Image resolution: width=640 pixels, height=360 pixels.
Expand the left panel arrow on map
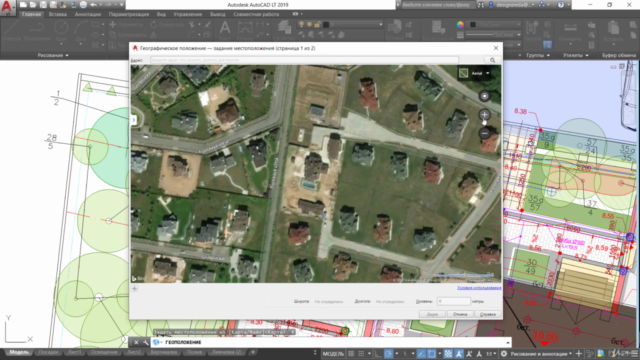tap(133, 120)
